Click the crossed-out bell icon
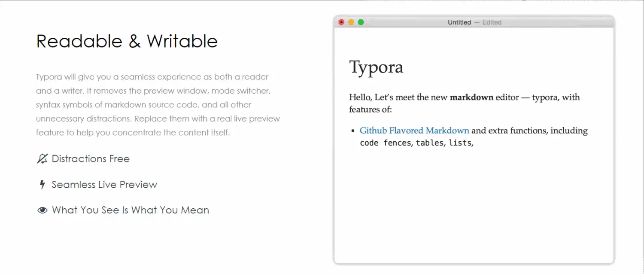Image resolution: width=644 pixels, height=274 pixels. click(x=42, y=159)
